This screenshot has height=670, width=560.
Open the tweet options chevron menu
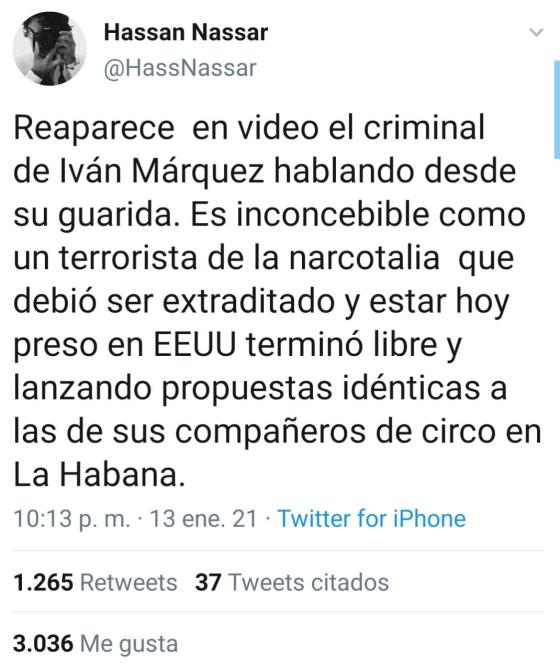click(x=536, y=32)
